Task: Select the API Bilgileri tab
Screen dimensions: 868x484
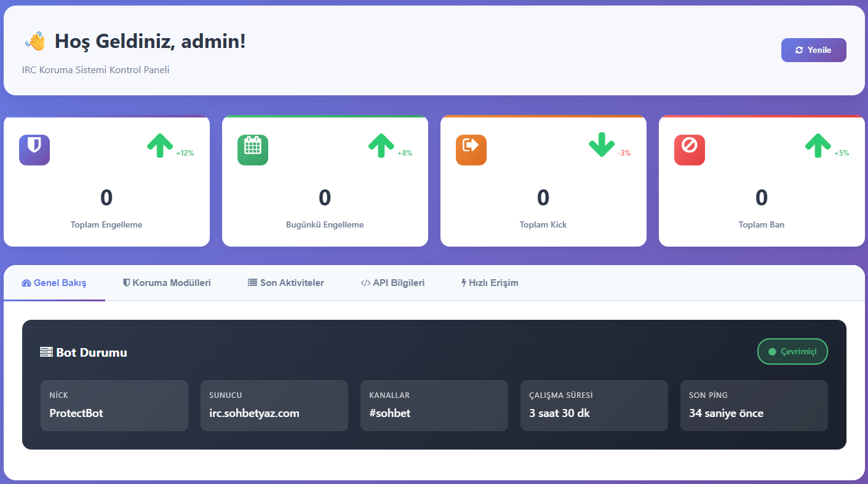Action: coord(392,283)
